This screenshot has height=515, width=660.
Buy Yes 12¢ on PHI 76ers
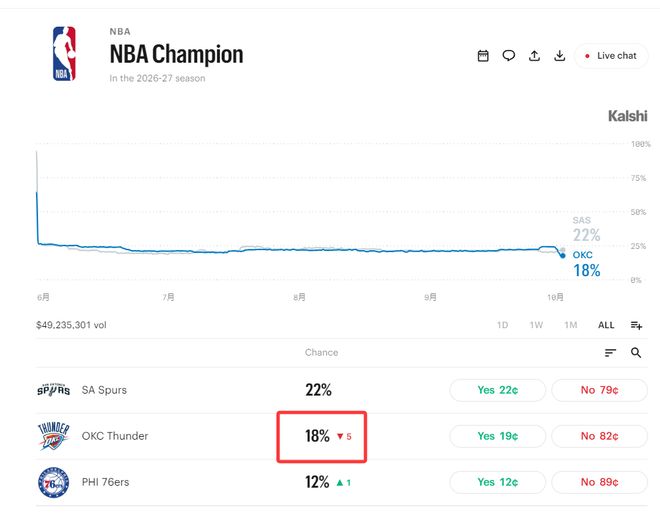[498, 482]
